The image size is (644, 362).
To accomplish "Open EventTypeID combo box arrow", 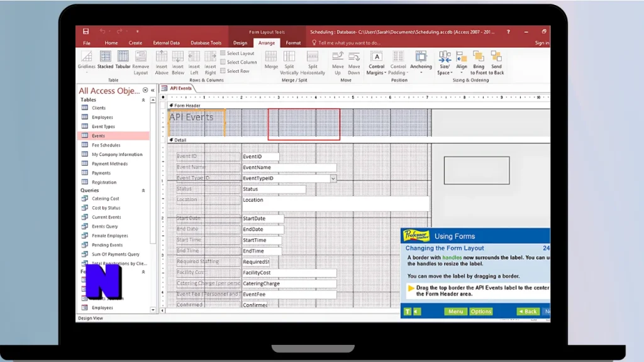I will click(333, 178).
